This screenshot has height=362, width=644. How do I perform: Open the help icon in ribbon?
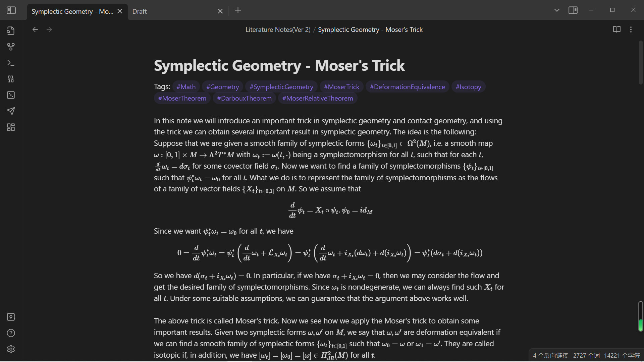[11, 333]
